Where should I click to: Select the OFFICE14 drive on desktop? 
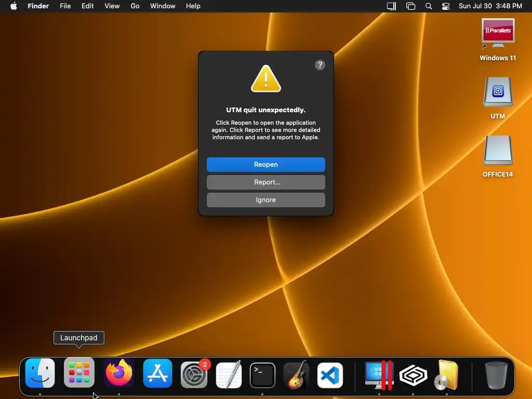point(498,156)
